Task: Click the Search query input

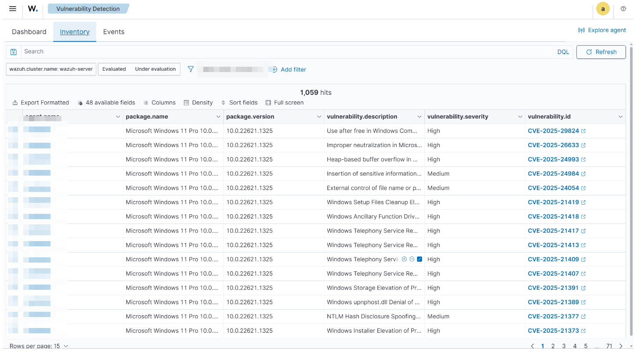Action: 287,52
